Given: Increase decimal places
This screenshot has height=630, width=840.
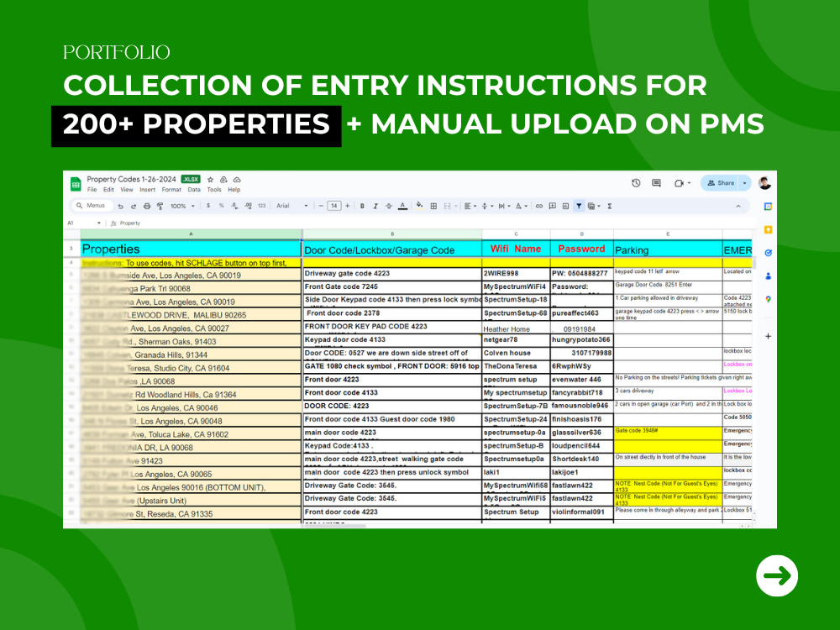Looking at the screenshot, I should point(248,206).
